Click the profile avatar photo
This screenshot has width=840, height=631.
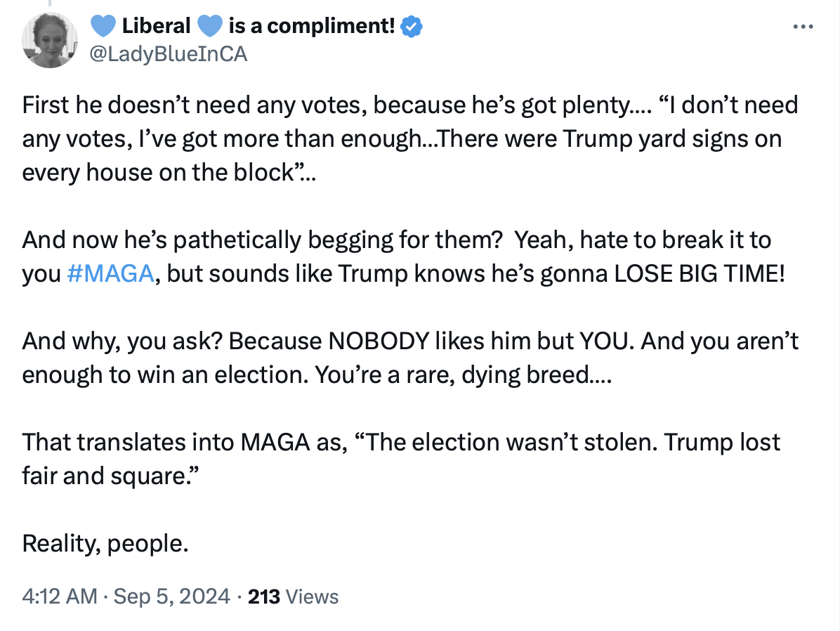coord(50,40)
